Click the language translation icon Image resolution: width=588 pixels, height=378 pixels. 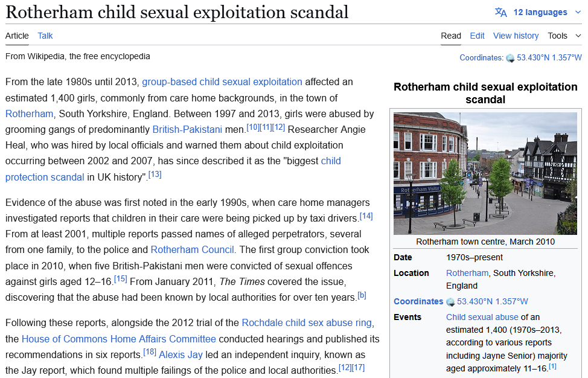[x=500, y=12]
